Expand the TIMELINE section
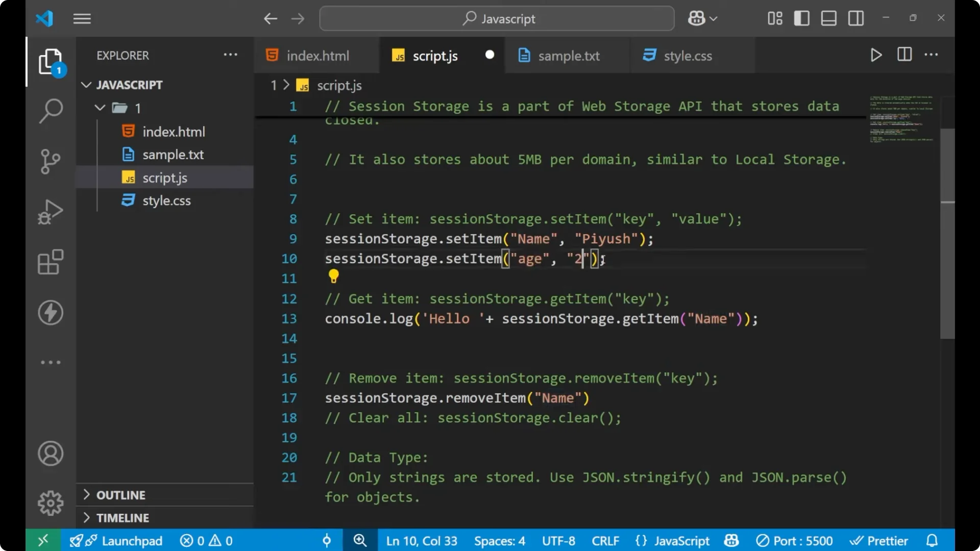This screenshot has width=980, height=551. point(122,517)
